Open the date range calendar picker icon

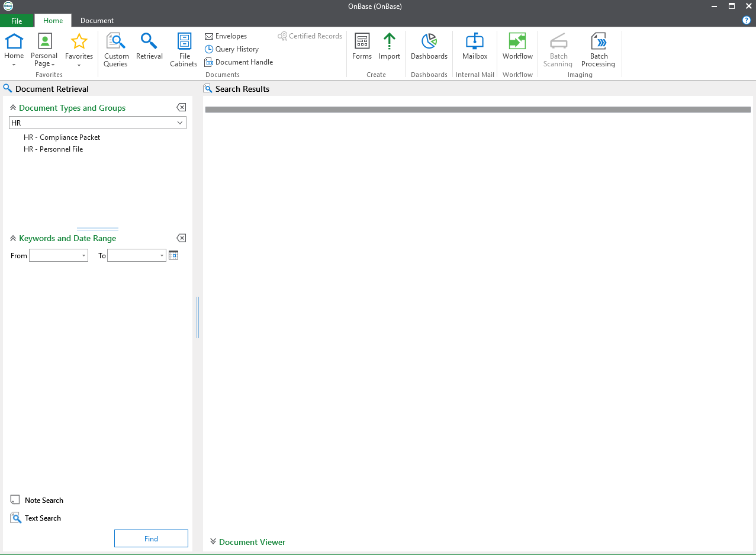pos(173,255)
